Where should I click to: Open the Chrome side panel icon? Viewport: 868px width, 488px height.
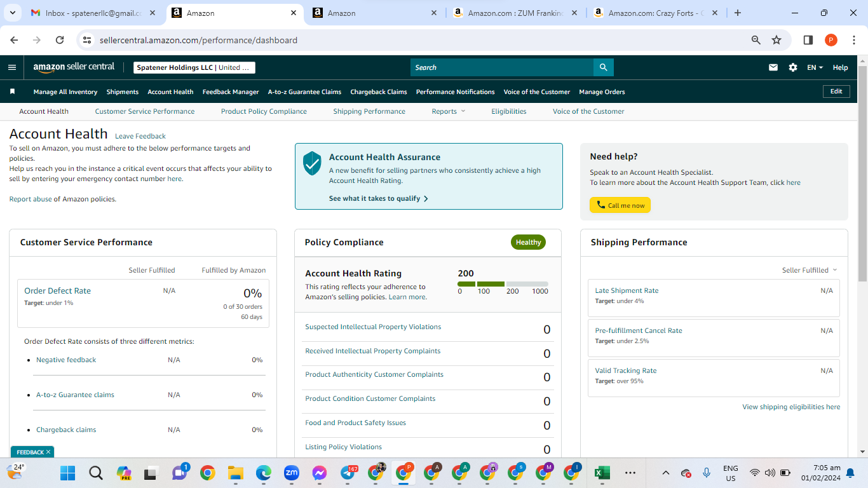click(x=808, y=40)
